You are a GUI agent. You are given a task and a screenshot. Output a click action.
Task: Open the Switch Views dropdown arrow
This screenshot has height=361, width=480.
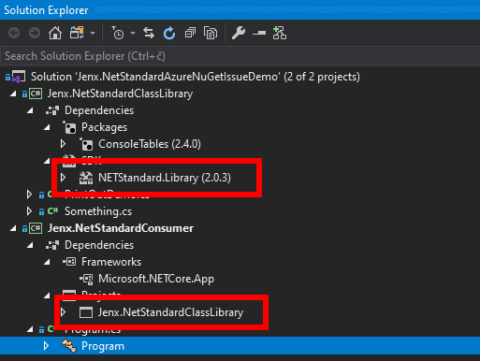click(x=93, y=33)
